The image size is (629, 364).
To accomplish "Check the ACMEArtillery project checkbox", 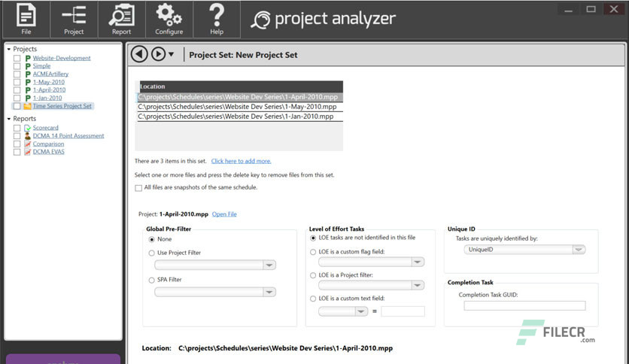I will [17, 74].
